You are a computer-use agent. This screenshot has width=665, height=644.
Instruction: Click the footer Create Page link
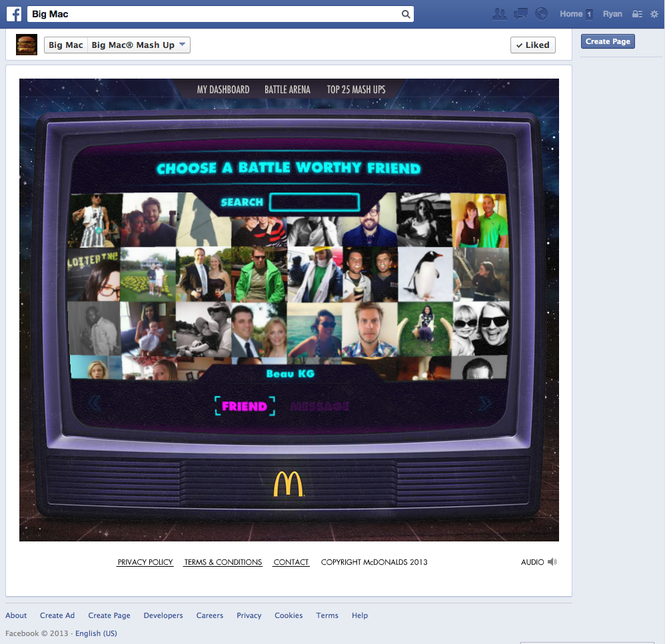click(x=109, y=615)
